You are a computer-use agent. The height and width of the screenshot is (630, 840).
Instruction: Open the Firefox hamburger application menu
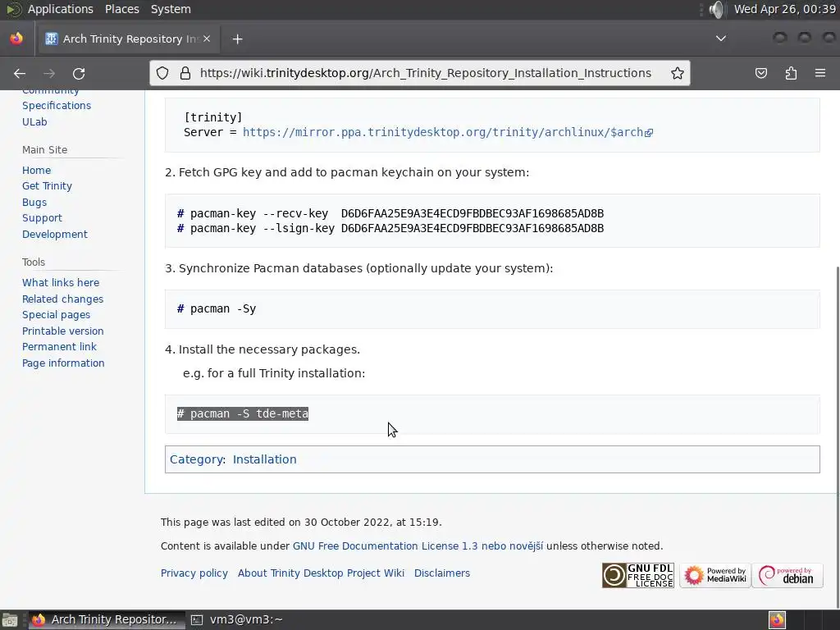pyautogui.click(x=820, y=73)
